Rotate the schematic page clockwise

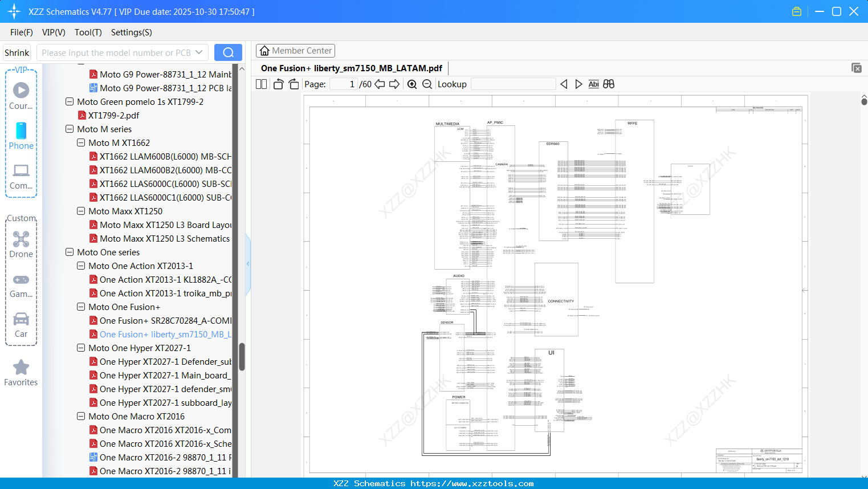(293, 84)
